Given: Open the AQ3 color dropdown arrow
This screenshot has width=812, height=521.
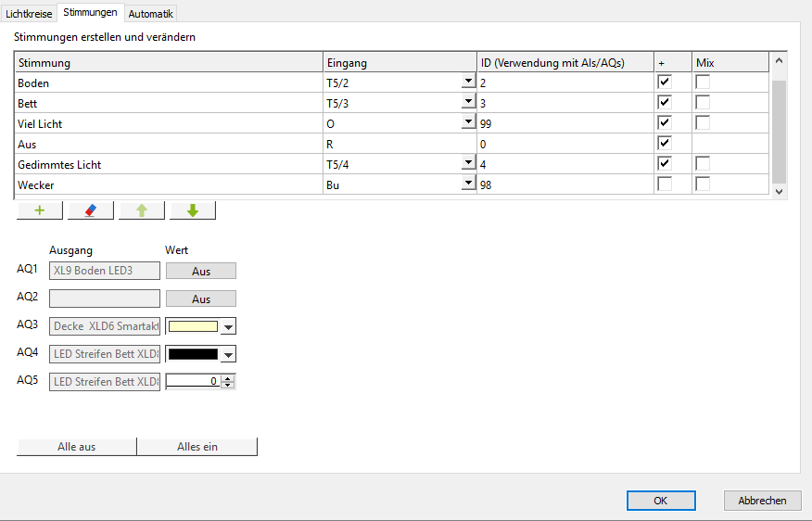Looking at the screenshot, I should coord(229,326).
